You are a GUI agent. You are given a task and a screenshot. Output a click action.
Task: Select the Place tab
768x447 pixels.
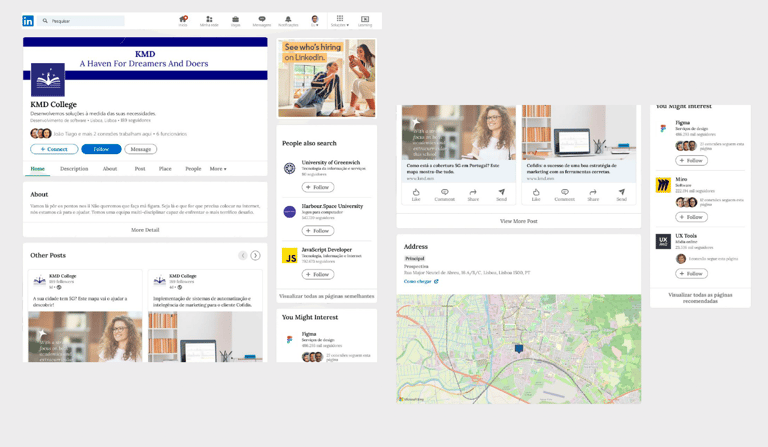point(165,168)
